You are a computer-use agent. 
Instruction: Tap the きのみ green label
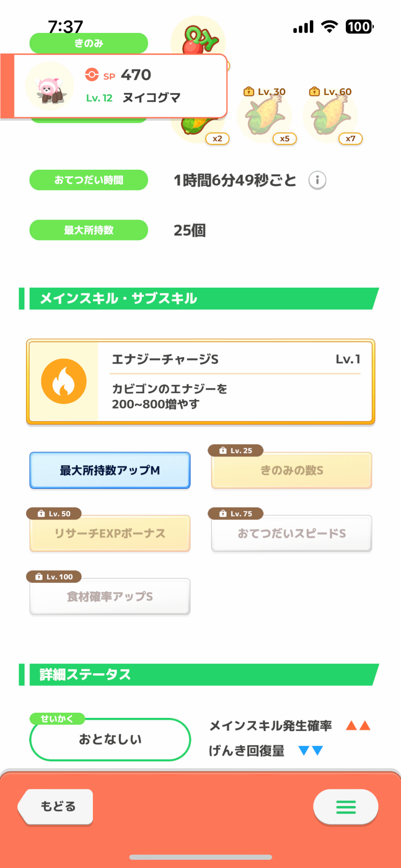[x=89, y=43]
